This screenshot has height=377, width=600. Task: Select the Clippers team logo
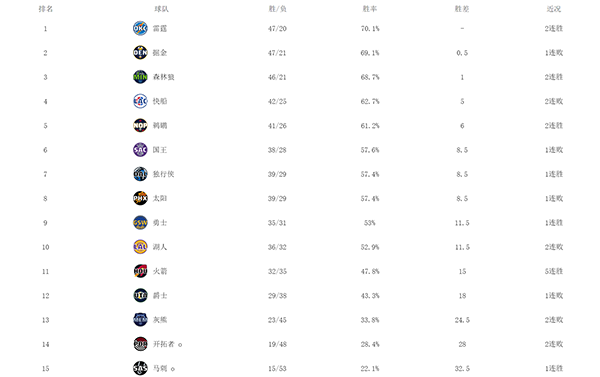point(140,101)
